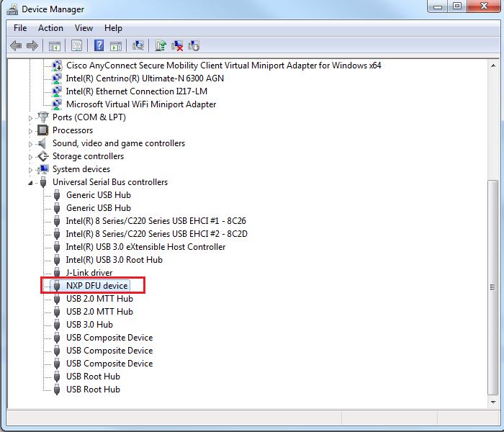The height and width of the screenshot is (432, 504).
Task: Expand the Processors category
Action: pyautogui.click(x=31, y=130)
